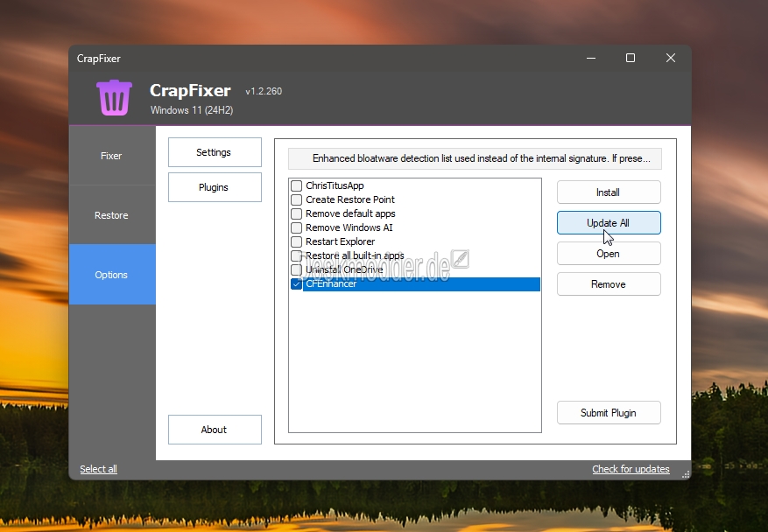Select the Remove default apps row text

[350, 213]
